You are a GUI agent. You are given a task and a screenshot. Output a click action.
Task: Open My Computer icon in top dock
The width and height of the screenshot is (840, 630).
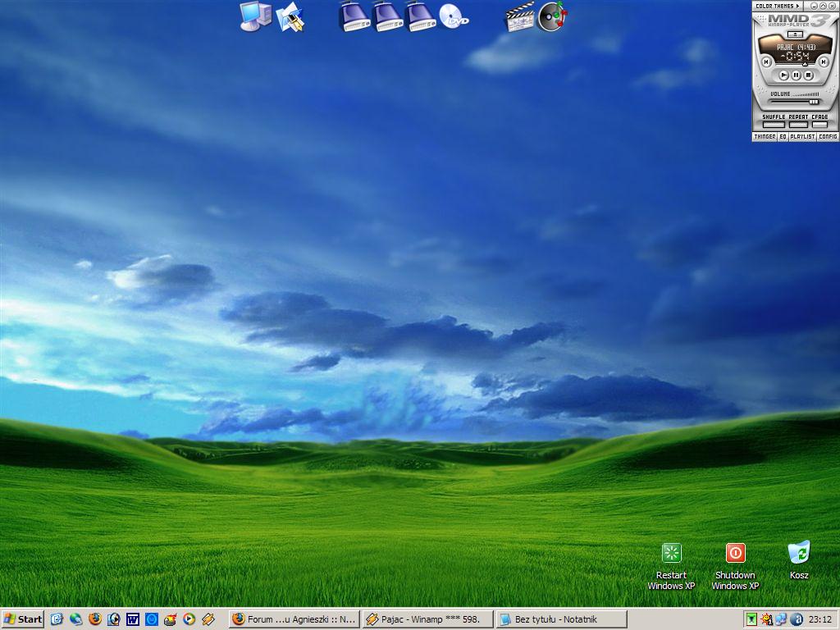[255, 16]
